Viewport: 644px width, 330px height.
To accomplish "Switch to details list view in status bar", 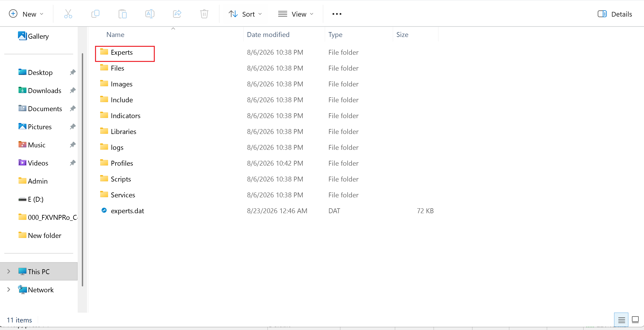I will click(x=621, y=320).
